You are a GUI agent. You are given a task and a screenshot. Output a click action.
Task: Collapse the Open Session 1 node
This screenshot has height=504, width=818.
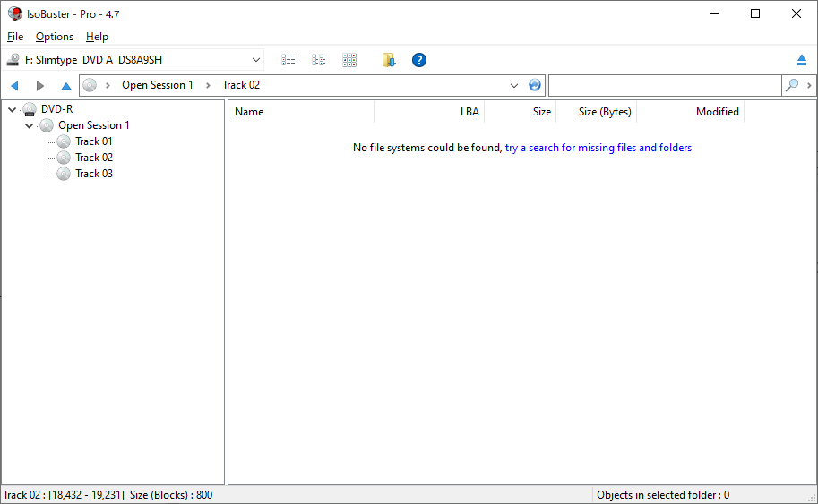coord(30,125)
